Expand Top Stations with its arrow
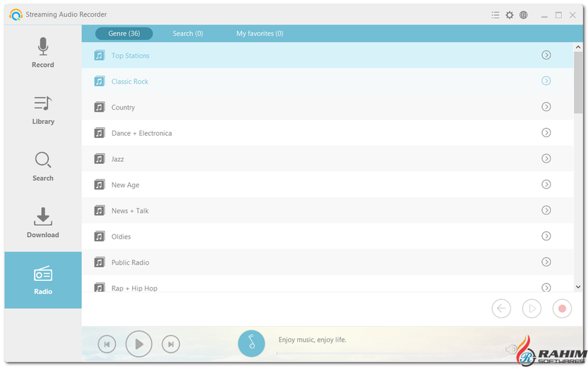Viewport: 588px width, 367px height. [x=546, y=55]
